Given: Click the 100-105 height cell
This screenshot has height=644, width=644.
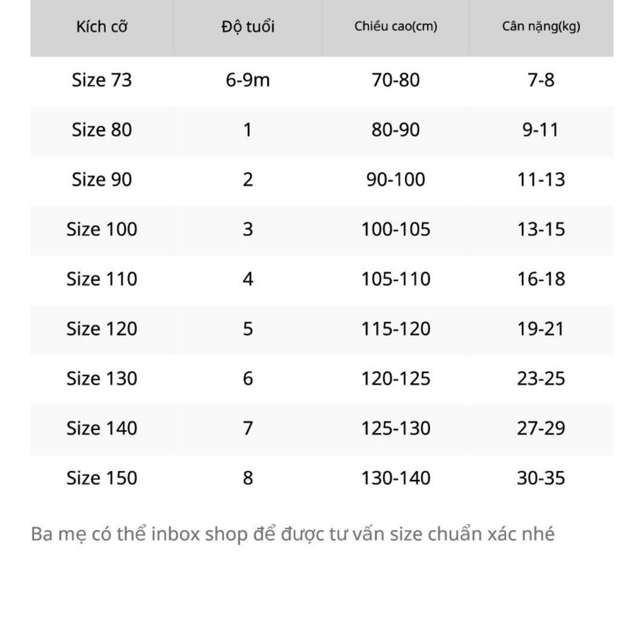Looking at the screenshot, I should (396, 229).
